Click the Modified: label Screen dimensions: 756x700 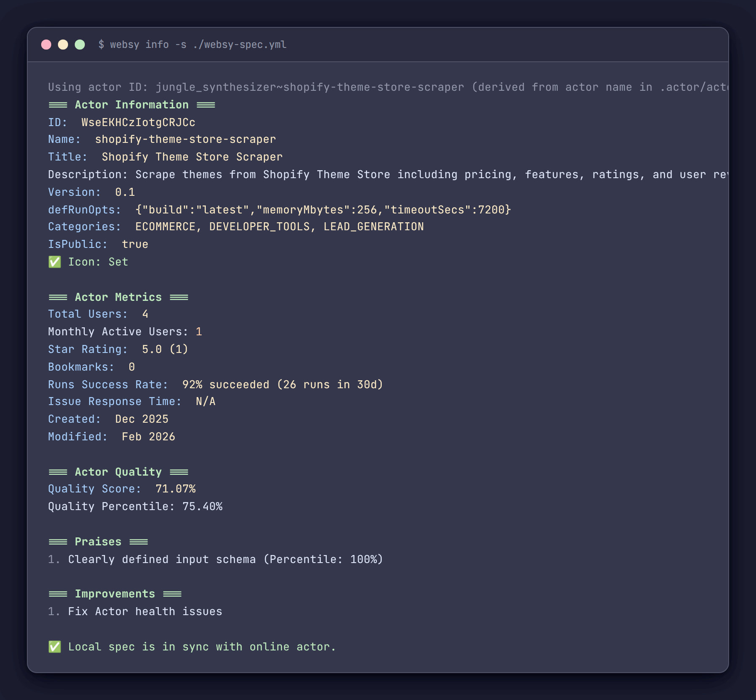[78, 437]
